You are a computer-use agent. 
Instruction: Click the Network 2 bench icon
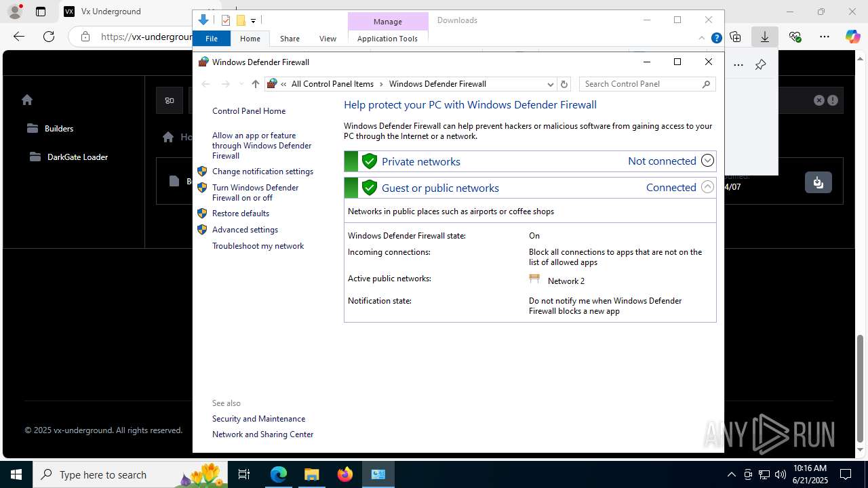pos(534,279)
